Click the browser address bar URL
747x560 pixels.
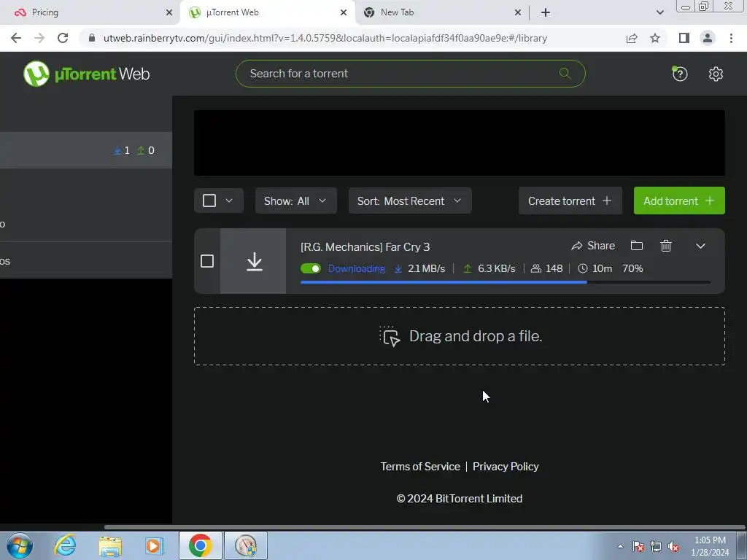click(325, 38)
